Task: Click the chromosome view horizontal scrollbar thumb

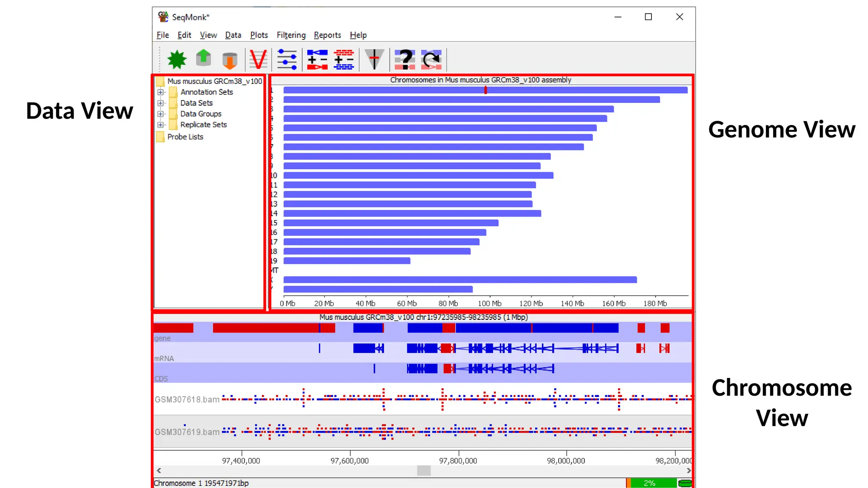Action: pyautogui.click(x=424, y=471)
